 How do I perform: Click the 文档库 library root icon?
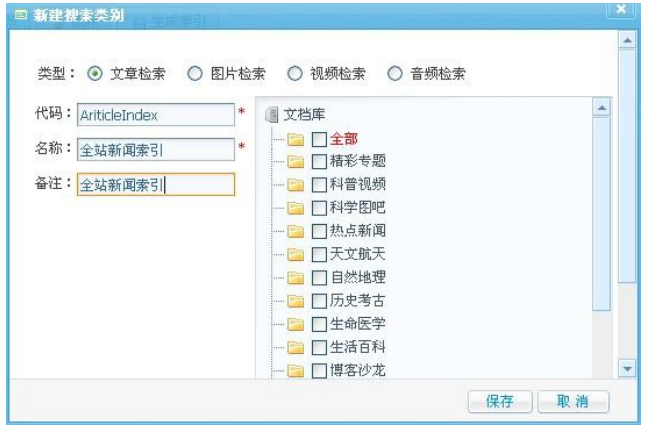[x=271, y=114]
